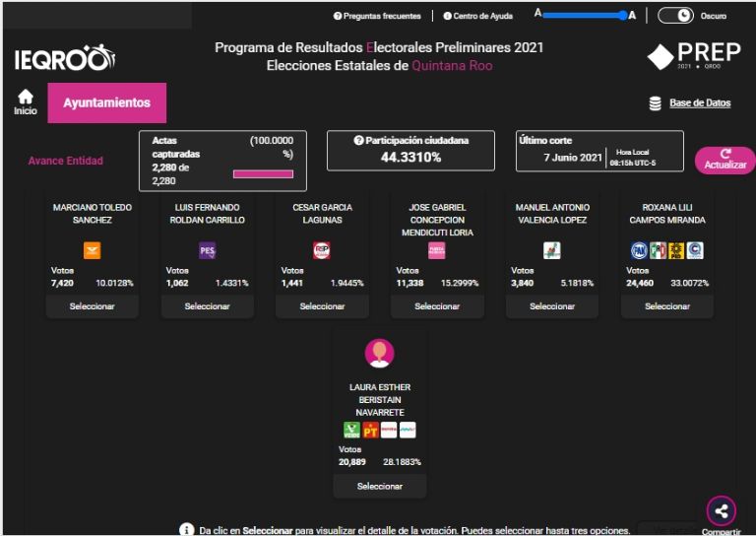Select Marciano Toledo Sanchez candidate
This screenshot has height=536, width=756.
point(93,306)
